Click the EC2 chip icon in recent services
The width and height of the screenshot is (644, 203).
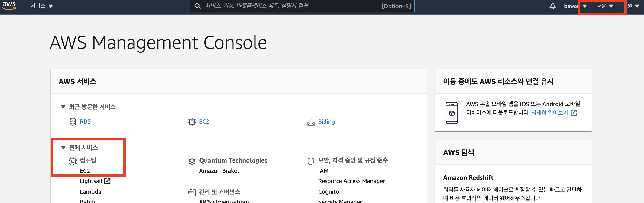[192, 122]
